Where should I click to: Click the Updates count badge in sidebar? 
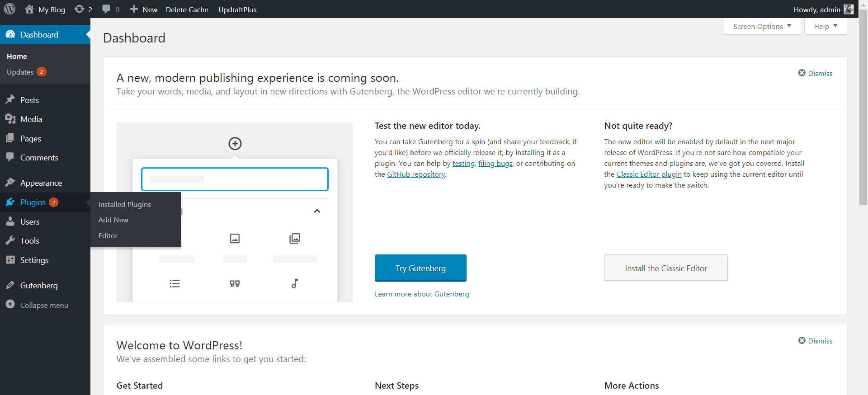[x=42, y=72]
